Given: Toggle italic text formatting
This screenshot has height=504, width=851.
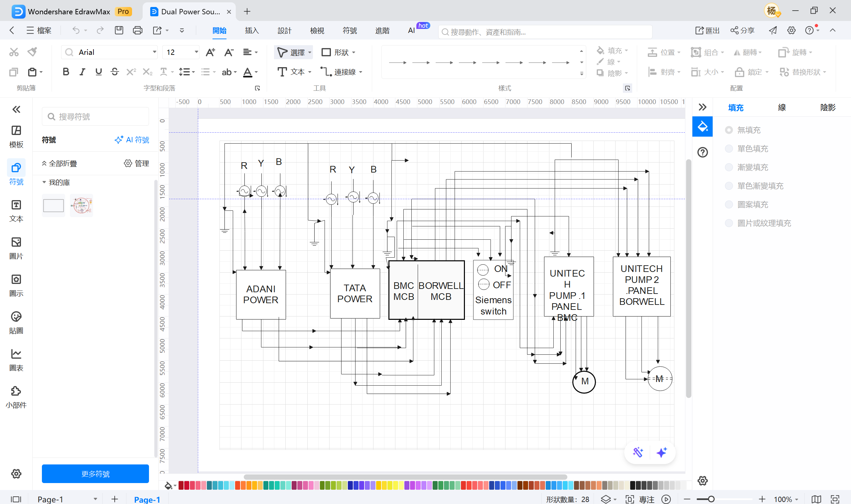Looking at the screenshot, I should [82, 72].
